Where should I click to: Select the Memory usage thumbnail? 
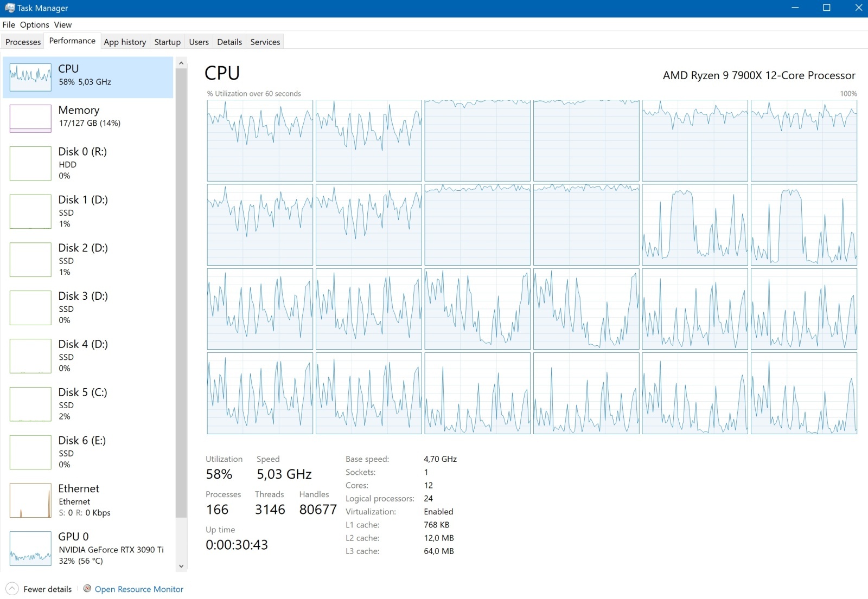30,118
